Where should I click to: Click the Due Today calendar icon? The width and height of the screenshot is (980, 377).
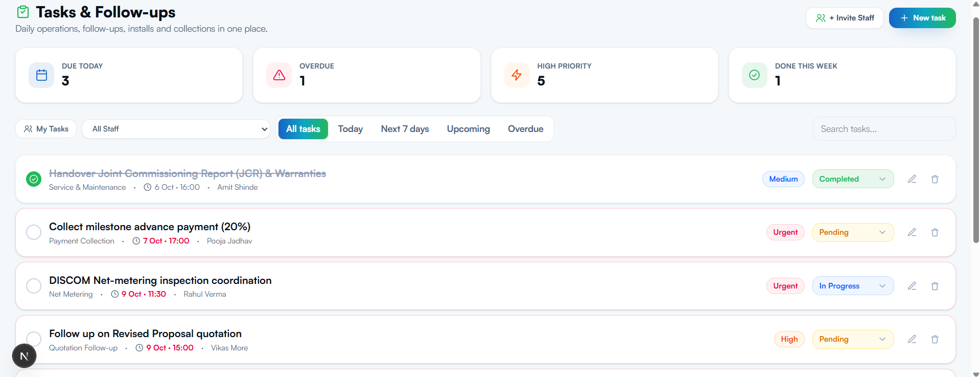[x=41, y=75]
